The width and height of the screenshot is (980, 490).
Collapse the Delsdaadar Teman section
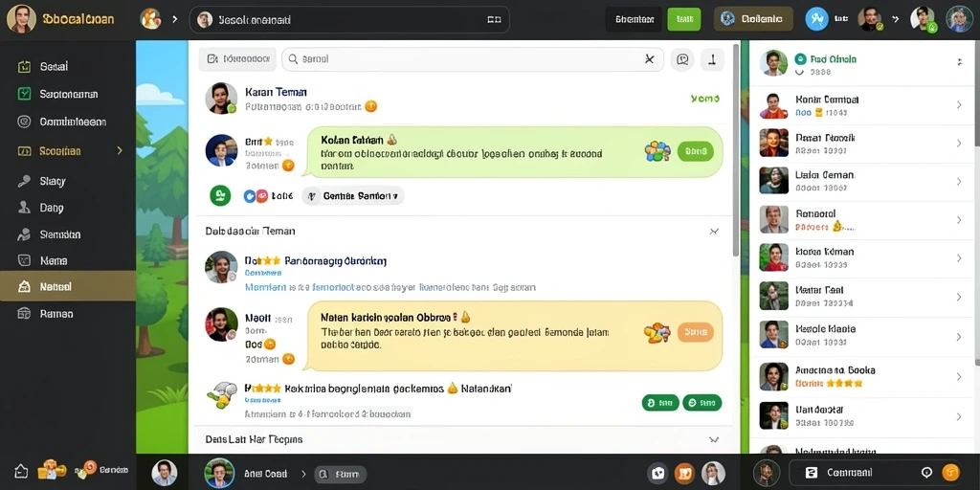coord(714,232)
